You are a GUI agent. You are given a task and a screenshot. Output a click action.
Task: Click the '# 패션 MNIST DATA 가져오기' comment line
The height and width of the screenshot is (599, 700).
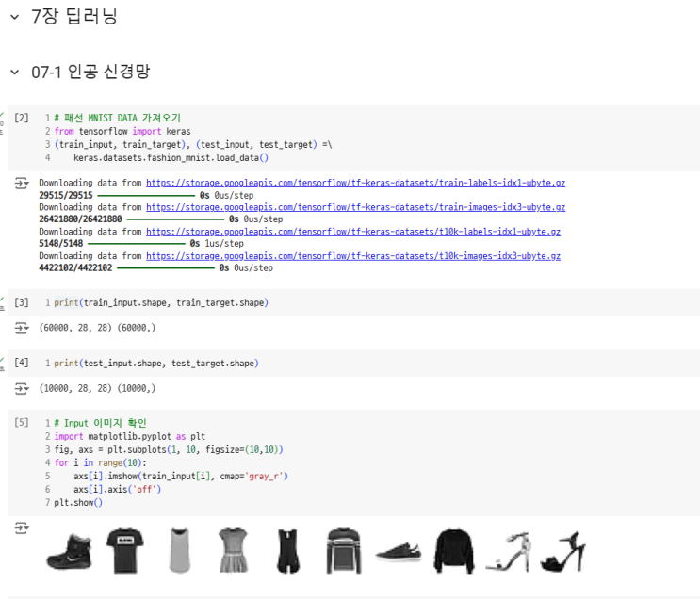118,118
